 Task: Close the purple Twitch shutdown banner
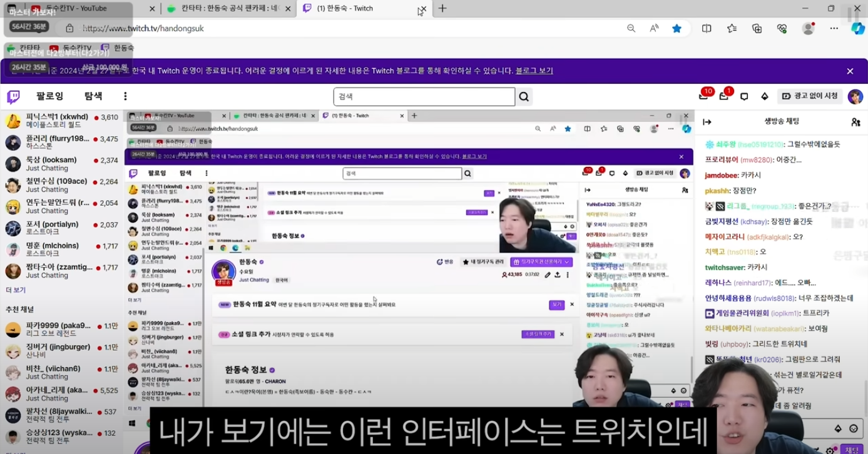pos(850,71)
